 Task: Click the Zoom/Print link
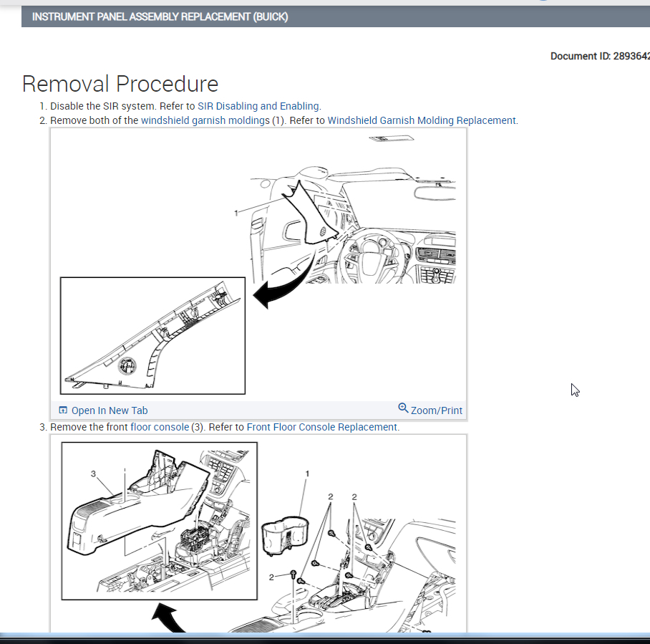pyautogui.click(x=436, y=410)
